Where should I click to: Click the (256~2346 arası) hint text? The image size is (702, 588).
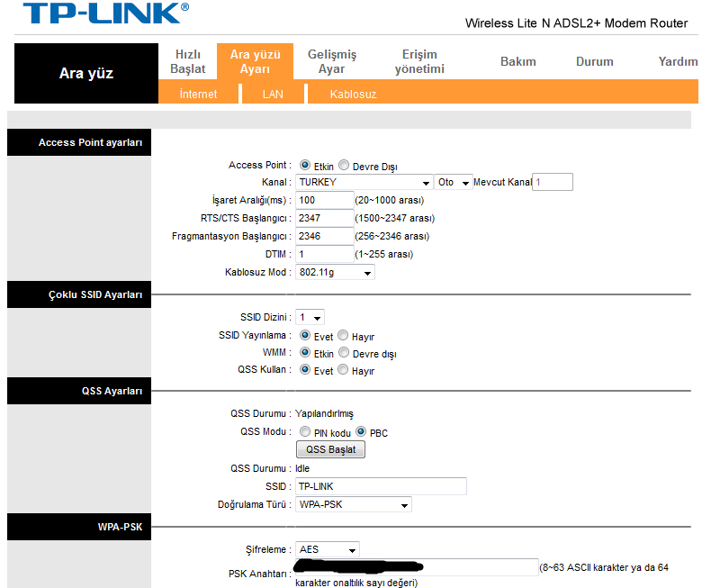point(392,236)
